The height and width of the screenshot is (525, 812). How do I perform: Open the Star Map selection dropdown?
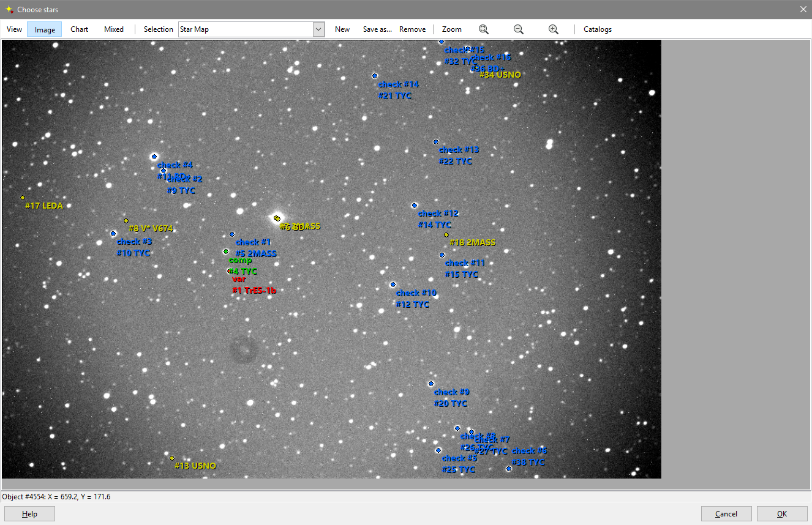point(318,29)
